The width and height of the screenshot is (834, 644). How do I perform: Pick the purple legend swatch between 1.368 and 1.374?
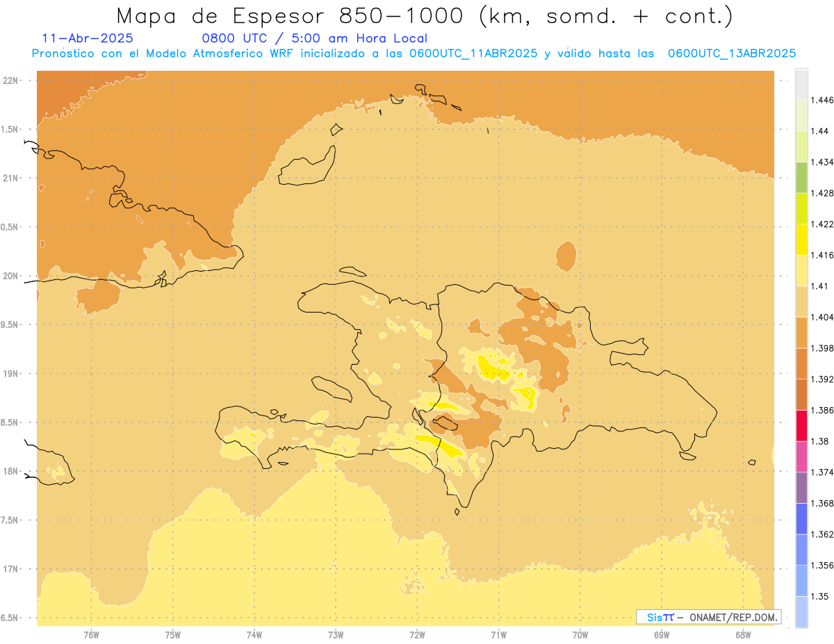(801, 488)
